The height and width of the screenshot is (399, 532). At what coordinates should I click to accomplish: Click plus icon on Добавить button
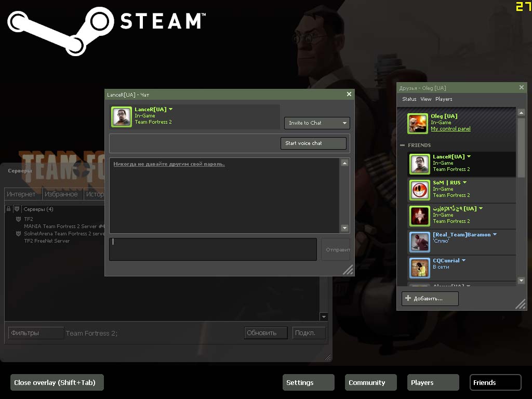click(408, 298)
